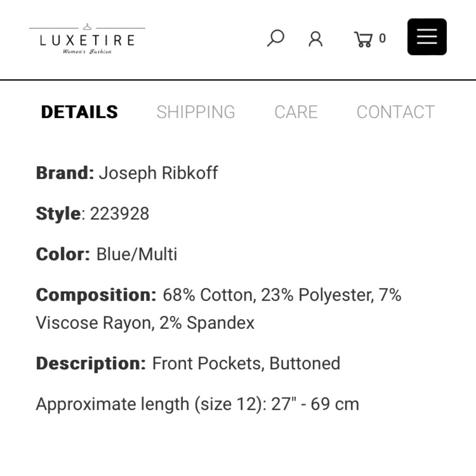Open the shopping cart icon
This screenshot has height=476, width=476.
(x=363, y=39)
